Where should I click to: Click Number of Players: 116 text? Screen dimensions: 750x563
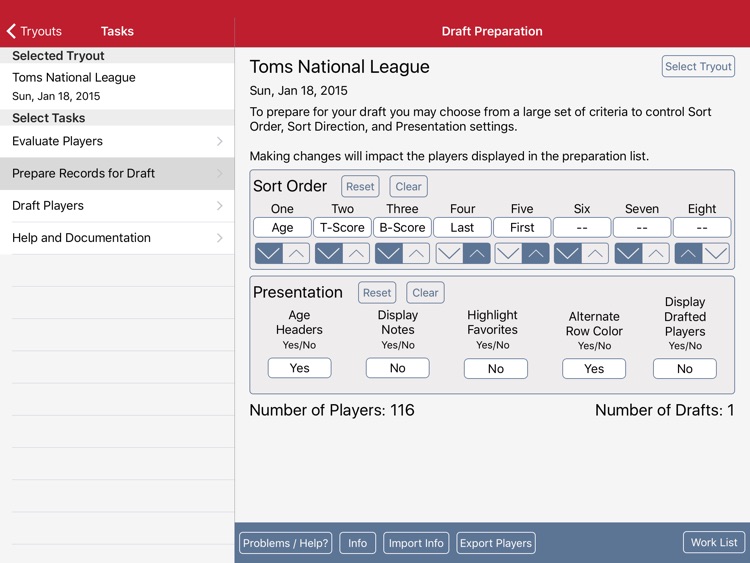332,410
